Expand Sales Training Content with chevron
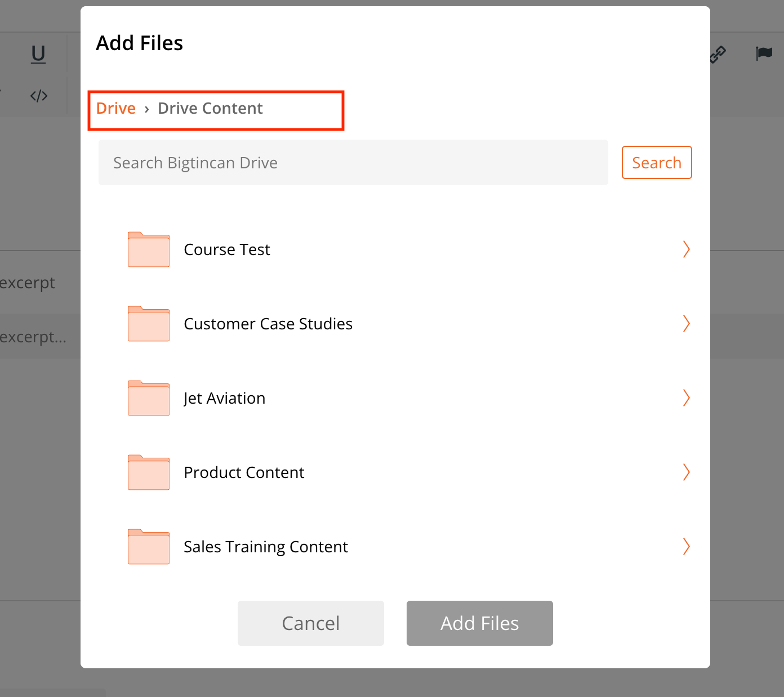 [x=686, y=546]
